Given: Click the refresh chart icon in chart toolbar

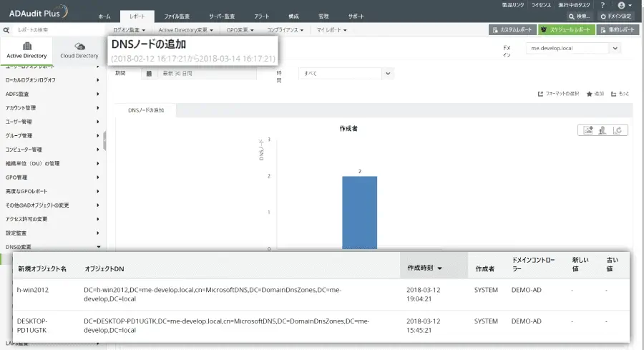Looking at the screenshot, I should pos(618,130).
